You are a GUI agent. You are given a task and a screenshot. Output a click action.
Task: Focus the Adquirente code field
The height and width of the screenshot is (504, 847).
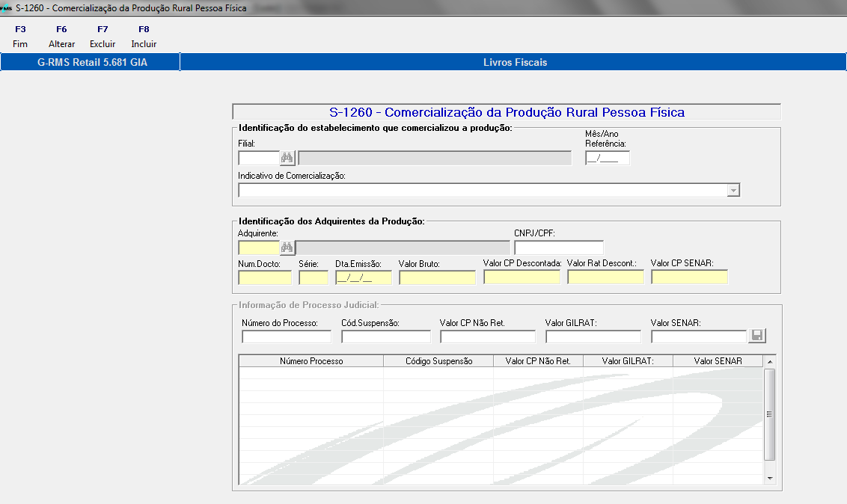(x=259, y=248)
